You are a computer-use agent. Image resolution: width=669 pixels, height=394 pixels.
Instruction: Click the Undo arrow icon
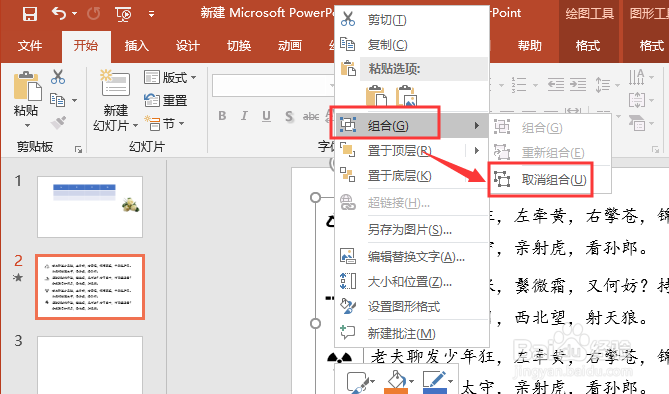(x=58, y=14)
